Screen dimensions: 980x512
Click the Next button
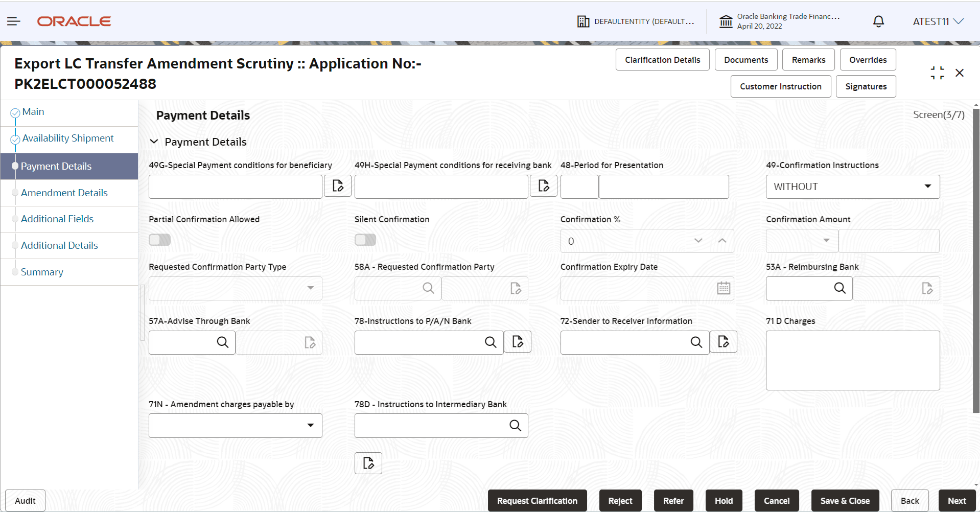pos(957,500)
